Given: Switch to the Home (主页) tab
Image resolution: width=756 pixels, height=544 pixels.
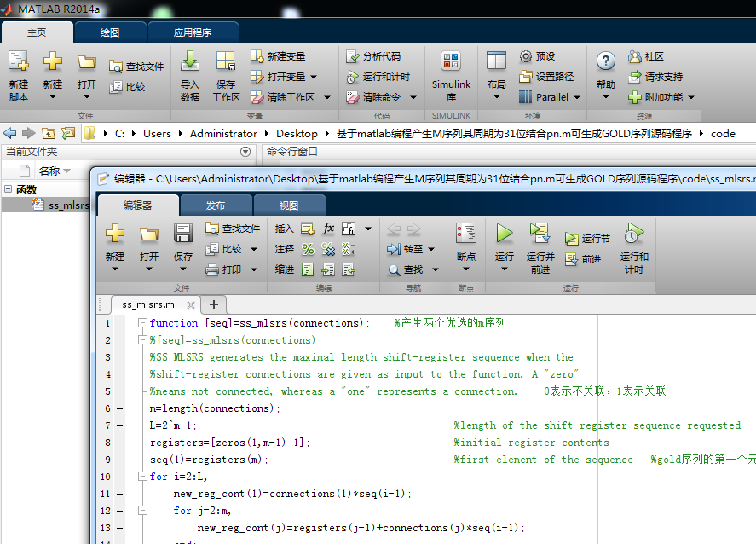Looking at the screenshot, I should click(38, 32).
